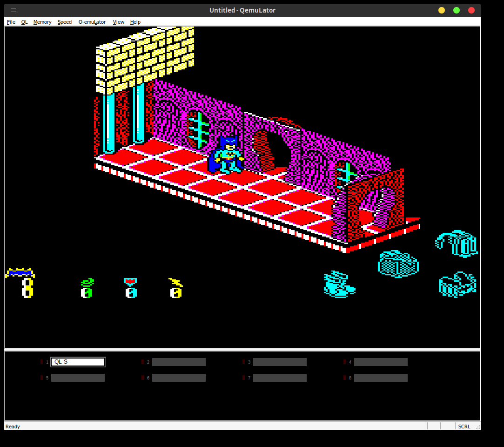Click the cyan bat-bag item icon
This screenshot has height=447, width=504.
[398, 264]
